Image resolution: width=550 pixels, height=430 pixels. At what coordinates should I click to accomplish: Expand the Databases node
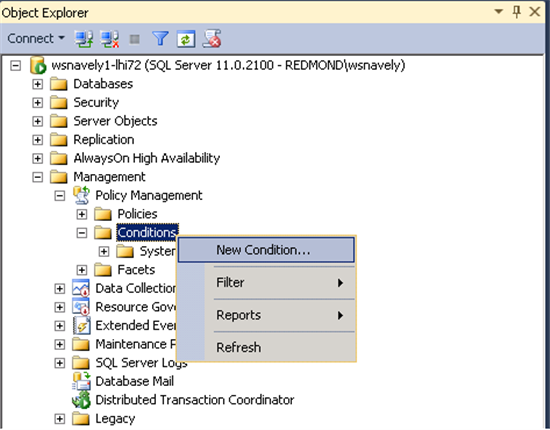[x=38, y=84]
